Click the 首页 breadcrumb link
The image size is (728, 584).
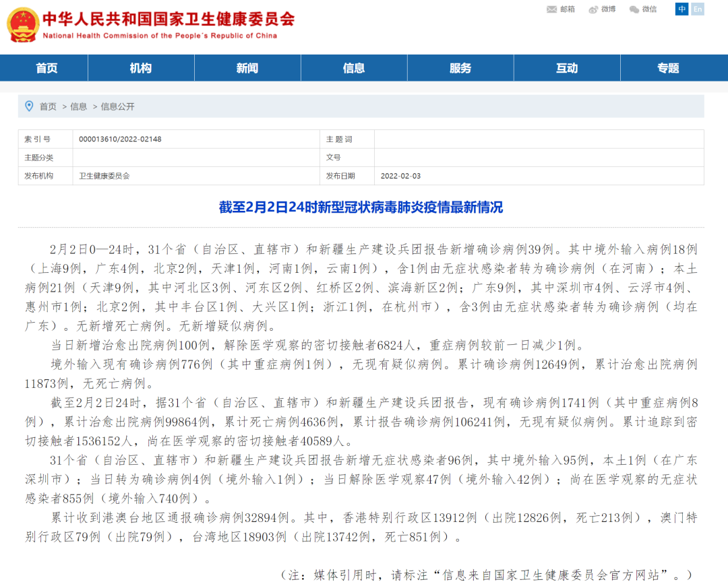48,106
